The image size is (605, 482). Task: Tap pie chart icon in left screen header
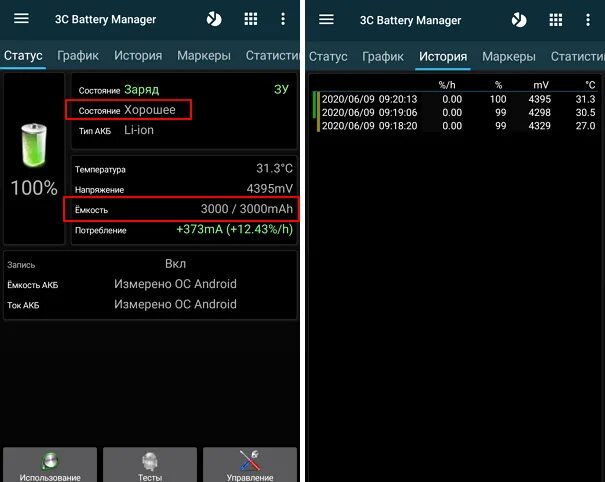click(x=214, y=19)
